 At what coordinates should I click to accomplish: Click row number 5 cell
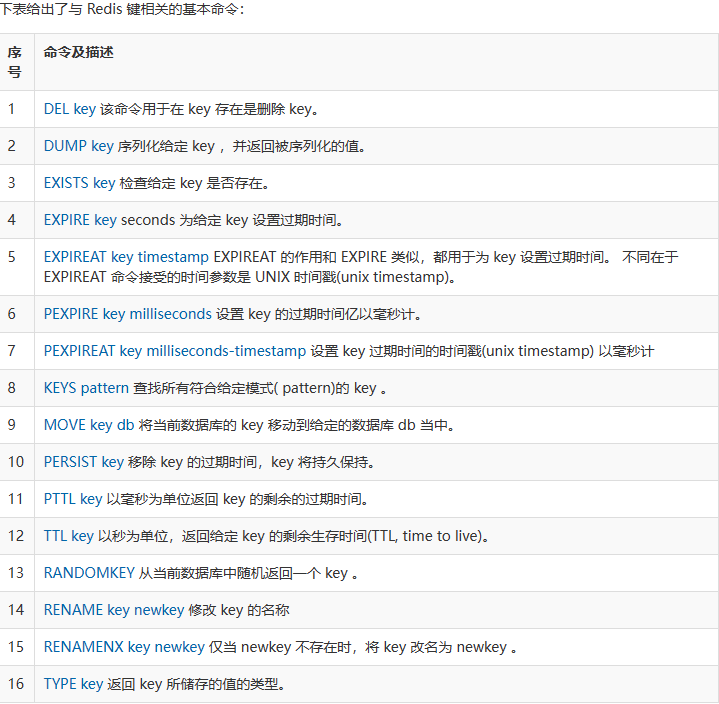13,257
